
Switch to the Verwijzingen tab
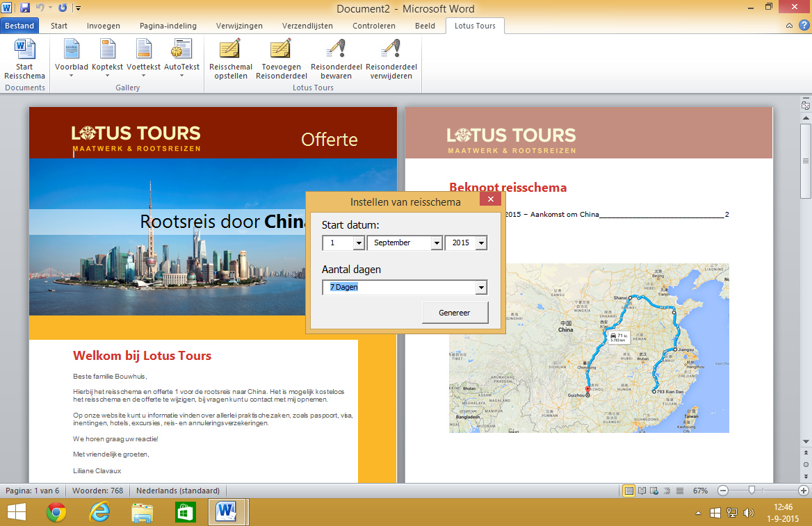coord(239,26)
